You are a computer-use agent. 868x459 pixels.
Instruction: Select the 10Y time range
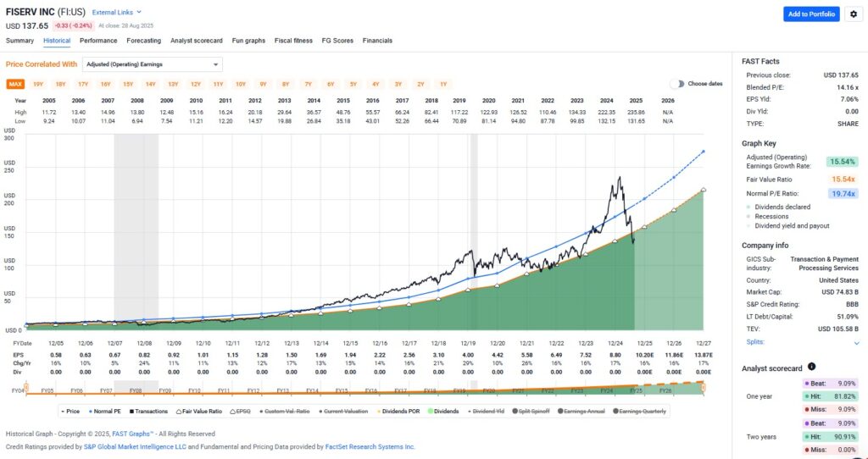pos(241,84)
